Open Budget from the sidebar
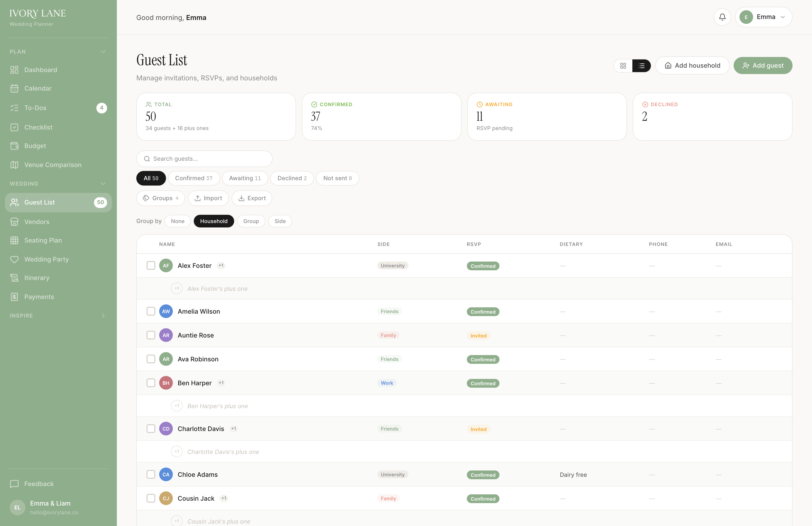The width and height of the screenshot is (812, 526). click(x=35, y=146)
